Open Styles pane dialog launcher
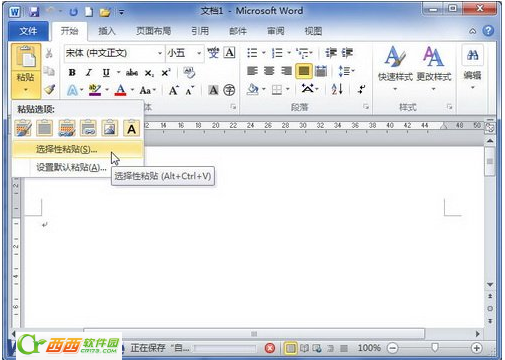Screen dimensions: 505x360 pyautogui.click(x=449, y=107)
